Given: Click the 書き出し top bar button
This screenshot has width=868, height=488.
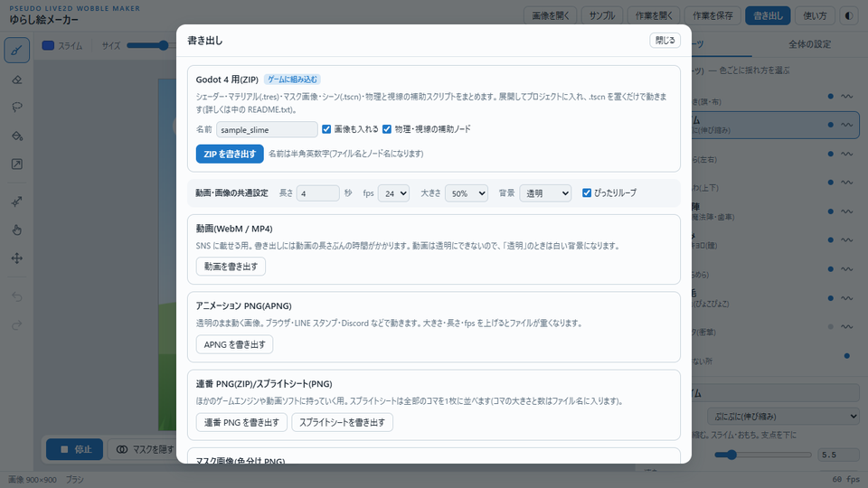Looking at the screenshot, I should [768, 15].
